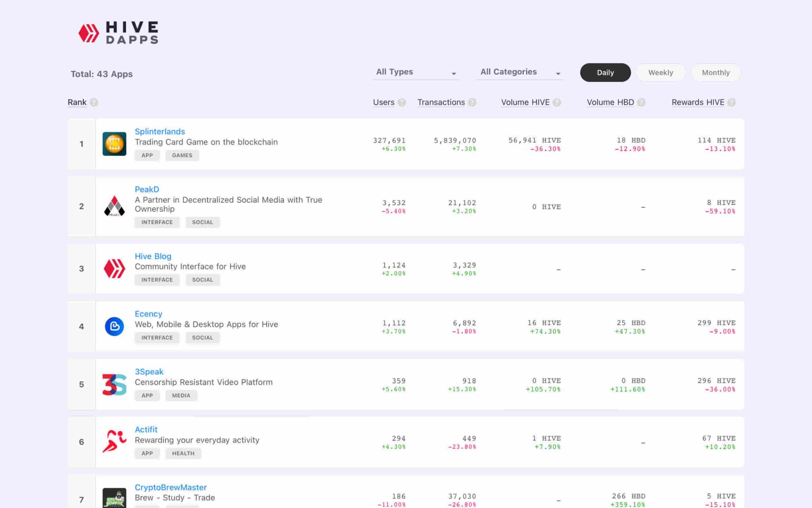Click the PeakD app icon
Screen dimensions: 812x508
tap(114, 206)
